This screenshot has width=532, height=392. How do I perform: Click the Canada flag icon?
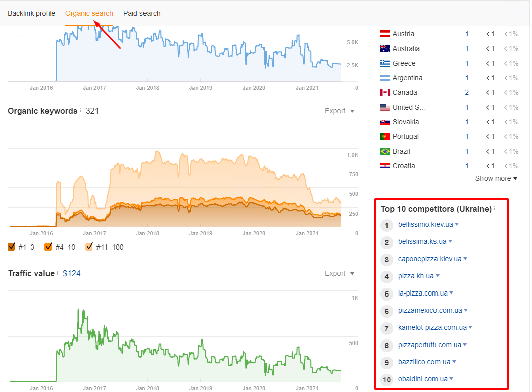[x=384, y=92]
